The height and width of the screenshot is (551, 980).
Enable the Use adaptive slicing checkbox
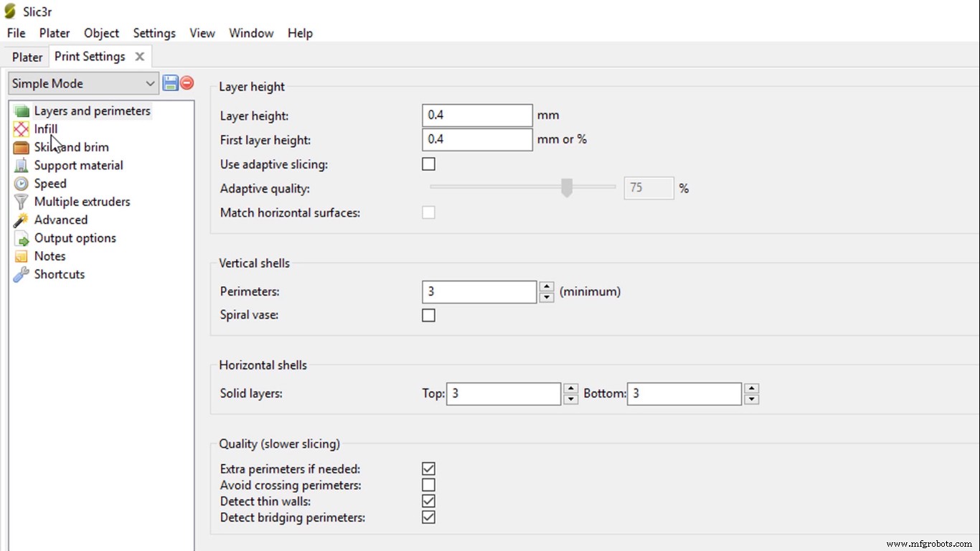(428, 164)
